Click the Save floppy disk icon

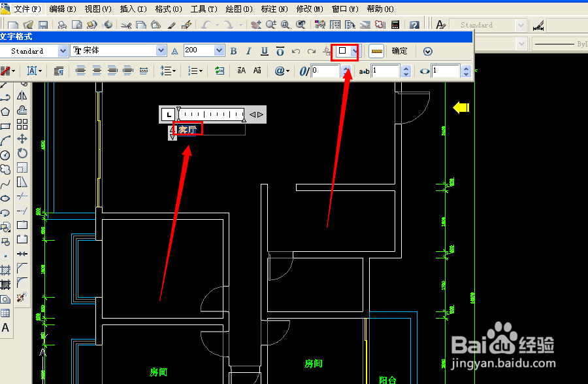click(x=43, y=25)
